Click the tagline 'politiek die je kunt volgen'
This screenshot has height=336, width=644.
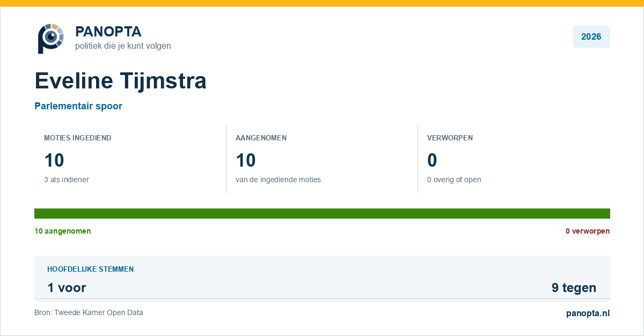tap(123, 46)
